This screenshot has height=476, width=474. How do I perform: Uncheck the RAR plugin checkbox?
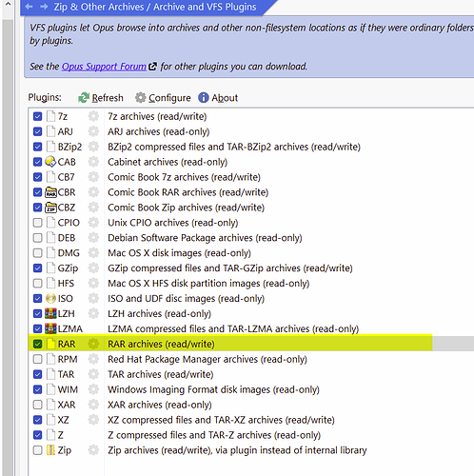[x=37, y=344]
